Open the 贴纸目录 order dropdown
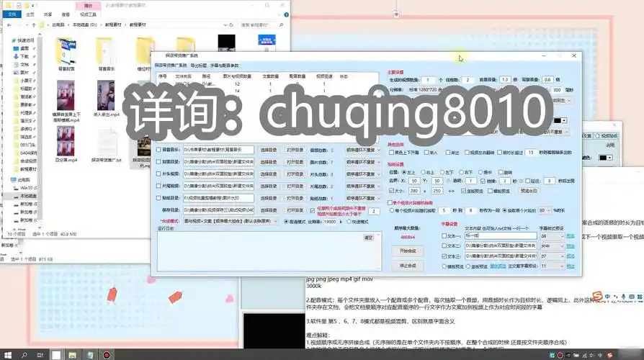The height and width of the screenshot is (360, 644). (x=363, y=198)
